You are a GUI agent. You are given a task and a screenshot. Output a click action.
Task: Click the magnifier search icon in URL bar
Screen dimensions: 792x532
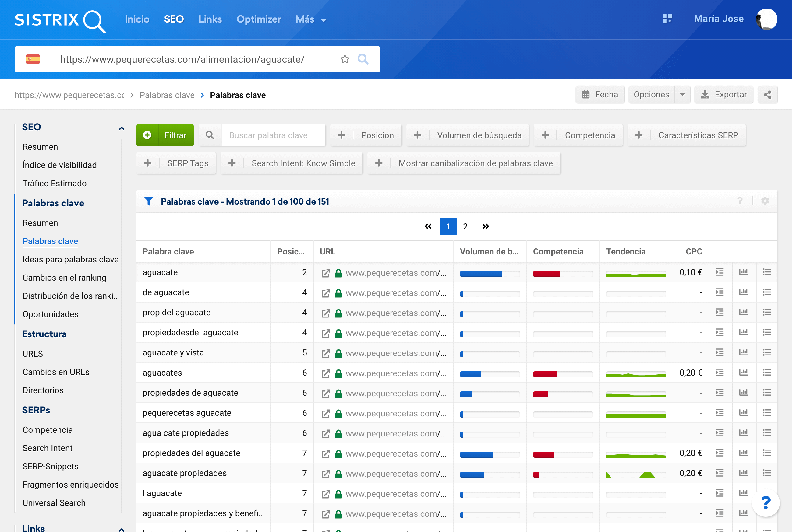363,59
